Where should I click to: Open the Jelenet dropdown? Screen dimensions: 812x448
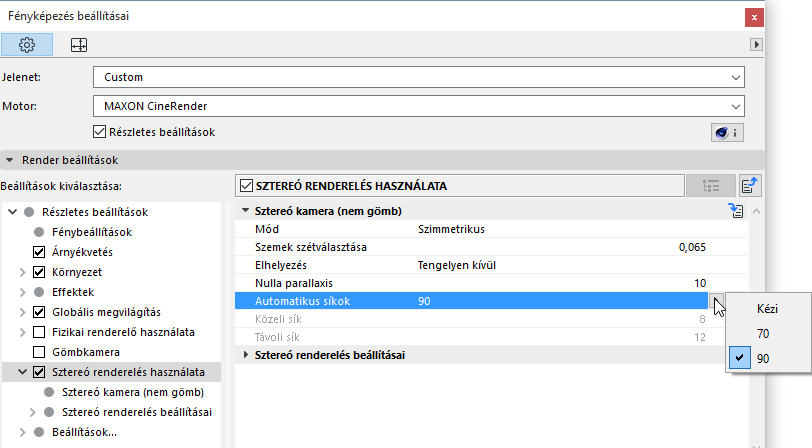coord(418,77)
